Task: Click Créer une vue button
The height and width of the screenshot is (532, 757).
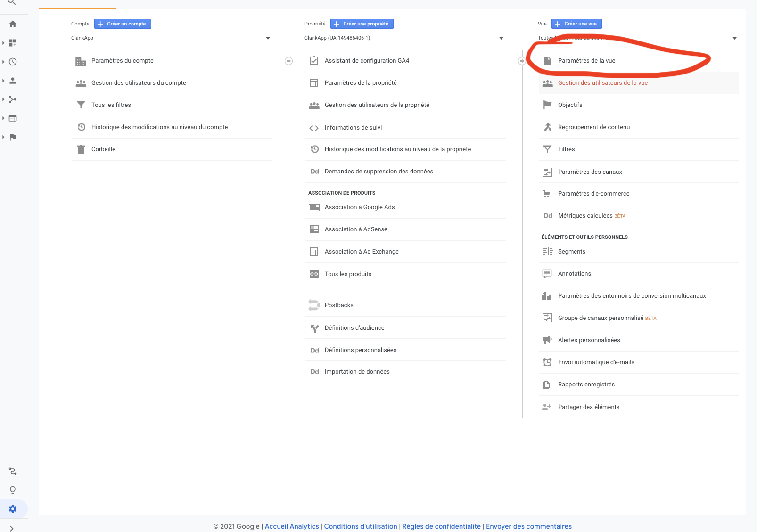Action: 576,24
